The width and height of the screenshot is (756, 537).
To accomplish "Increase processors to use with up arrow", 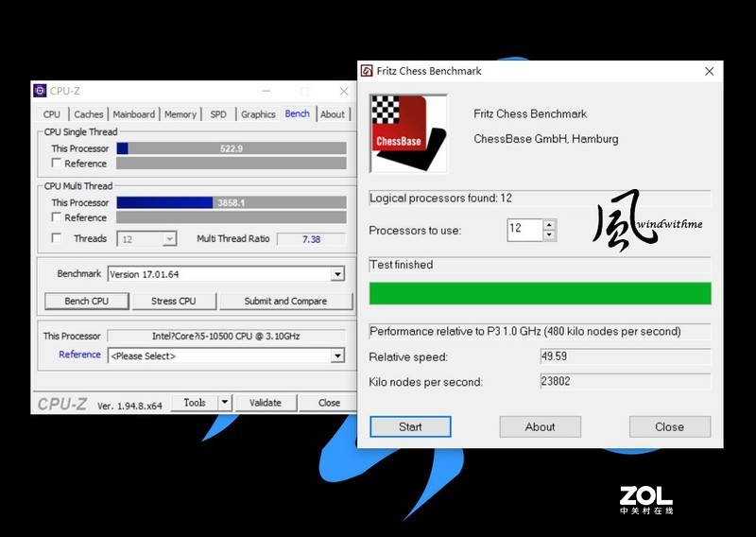I will pos(549,225).
